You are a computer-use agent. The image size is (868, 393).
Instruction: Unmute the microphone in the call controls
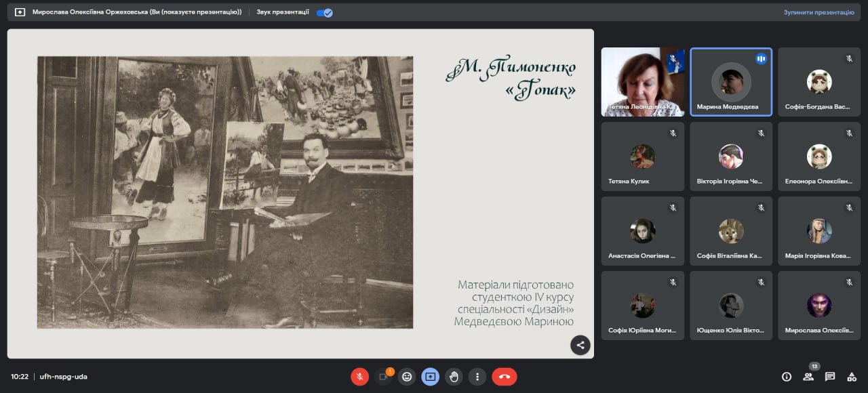pos(359,377)
